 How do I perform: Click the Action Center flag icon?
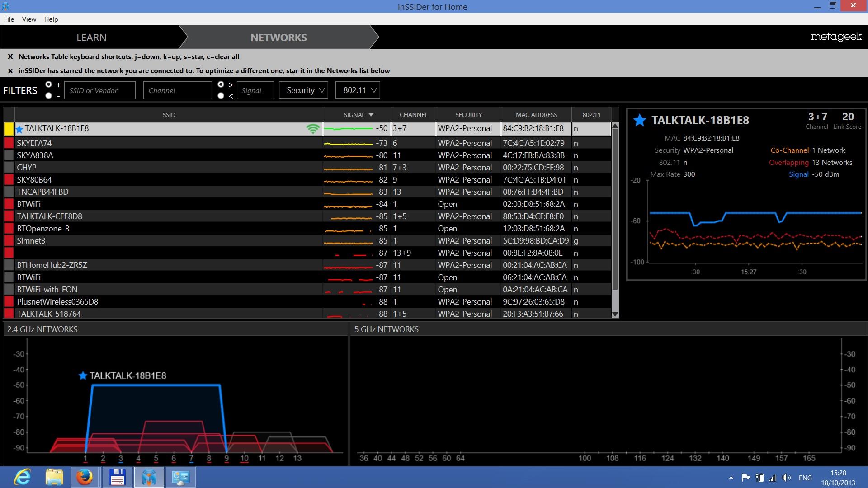[x=746, y=478]
